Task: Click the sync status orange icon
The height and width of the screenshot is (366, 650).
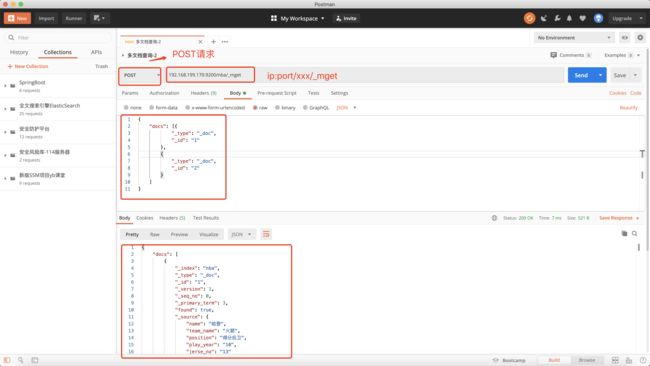Action: point(529,18)
